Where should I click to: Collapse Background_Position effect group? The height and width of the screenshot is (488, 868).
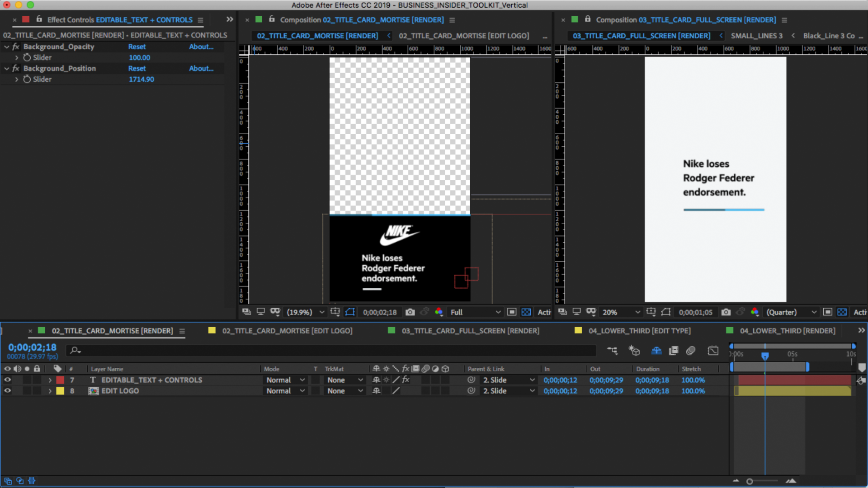(x=7, y=68)
